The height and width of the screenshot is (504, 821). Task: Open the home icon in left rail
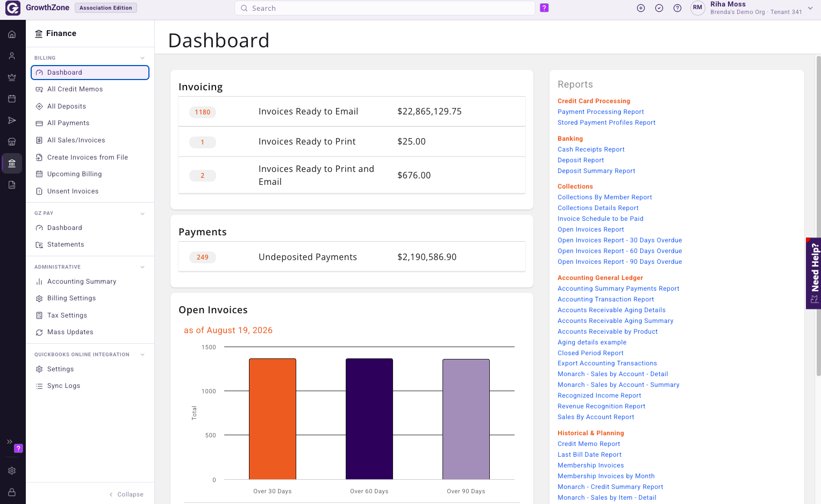click(x=12, y=34)
